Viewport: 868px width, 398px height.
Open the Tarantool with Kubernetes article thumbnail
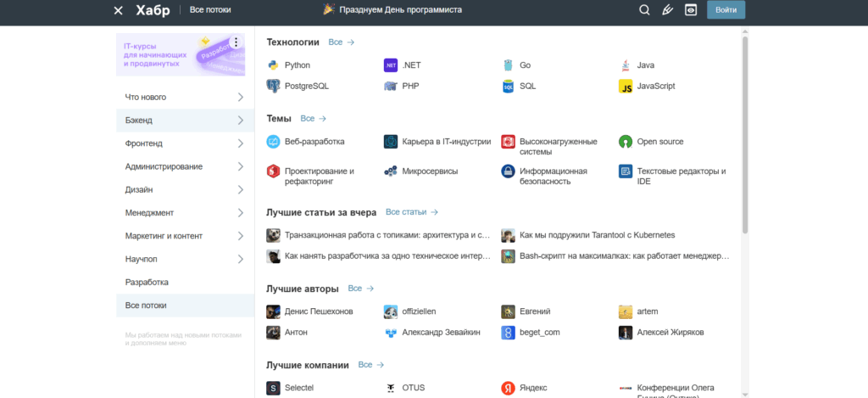pyautogui.click(x=508, y=235)
